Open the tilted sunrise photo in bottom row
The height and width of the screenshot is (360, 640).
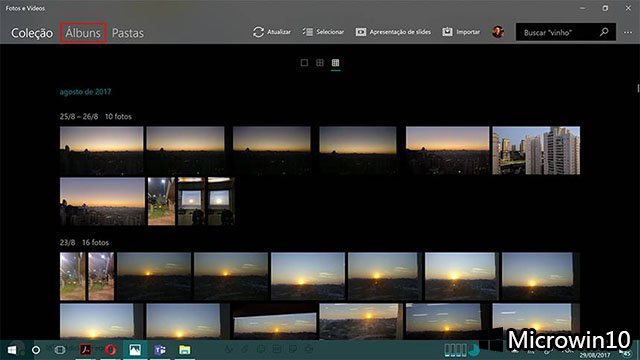(x=275, y=322)
